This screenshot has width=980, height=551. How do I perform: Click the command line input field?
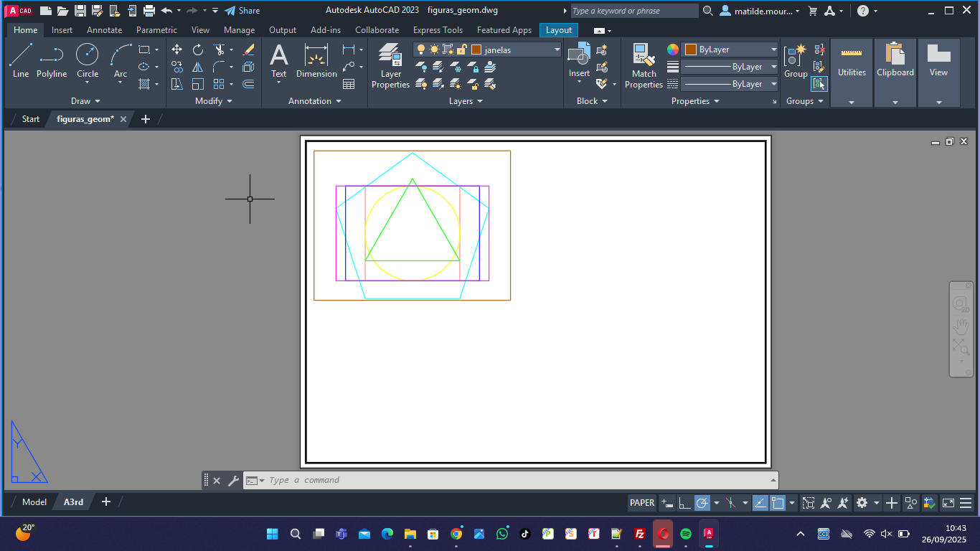click(517, 480)
